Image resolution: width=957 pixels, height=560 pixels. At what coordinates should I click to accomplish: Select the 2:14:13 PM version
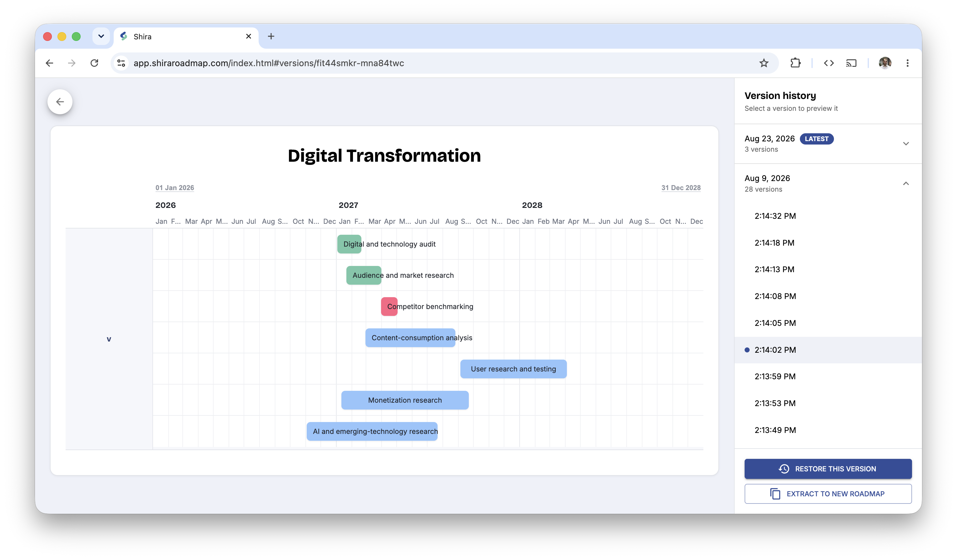point(828,270)
